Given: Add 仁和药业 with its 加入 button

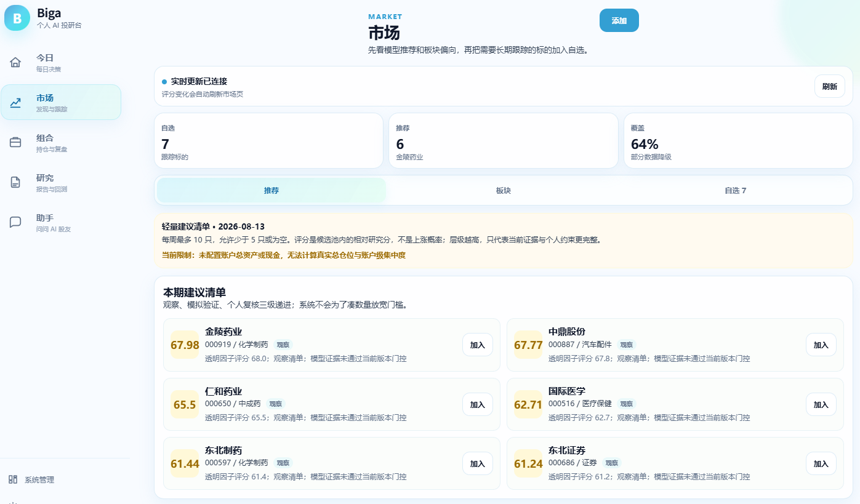Looking at the screenshot, I should click(478, 404).
